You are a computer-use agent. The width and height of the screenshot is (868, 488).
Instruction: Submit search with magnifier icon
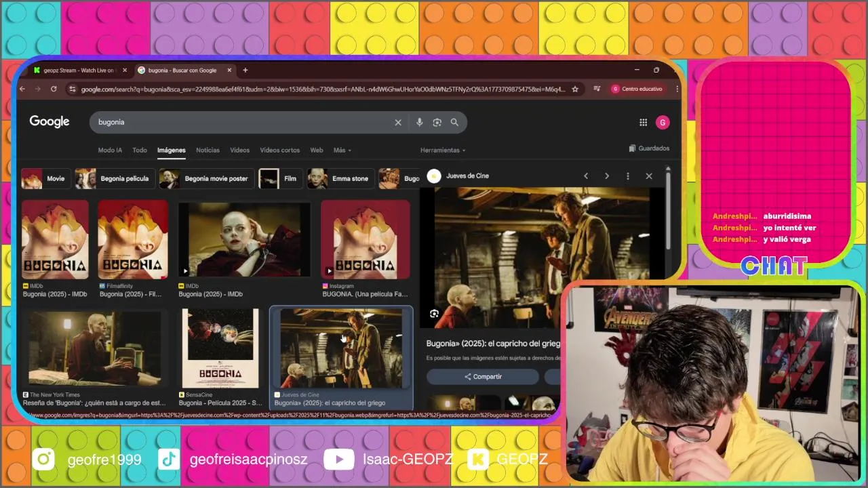pyautogui.click(x=454, y=123)
